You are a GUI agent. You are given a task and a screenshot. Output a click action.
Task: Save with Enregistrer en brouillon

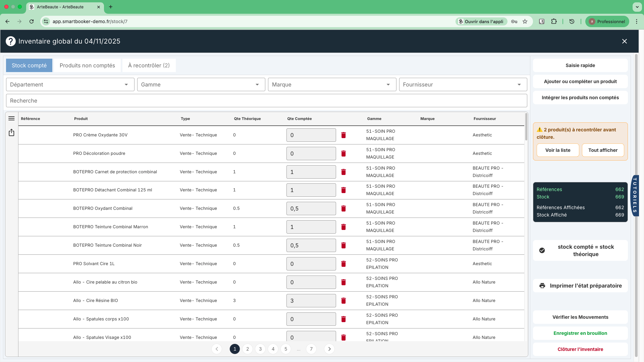pos(580,333)
